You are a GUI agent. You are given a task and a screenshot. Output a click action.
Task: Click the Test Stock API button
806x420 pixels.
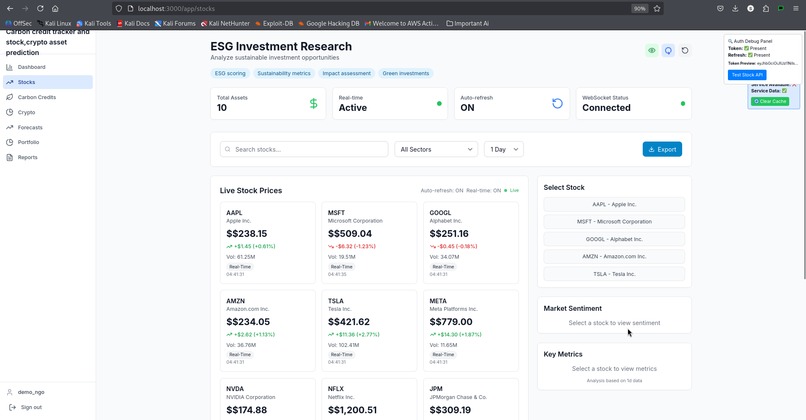(x=747, y=75)
